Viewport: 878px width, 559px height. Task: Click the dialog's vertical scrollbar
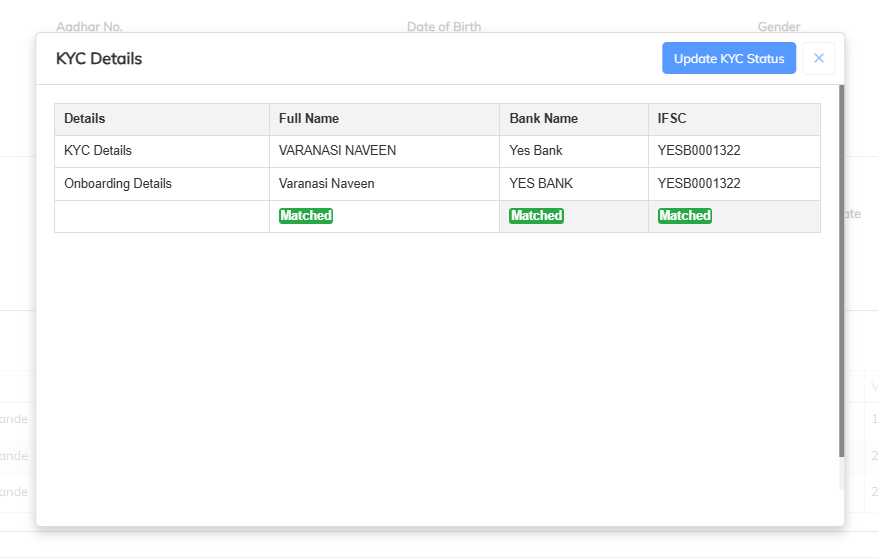point(842,270)
